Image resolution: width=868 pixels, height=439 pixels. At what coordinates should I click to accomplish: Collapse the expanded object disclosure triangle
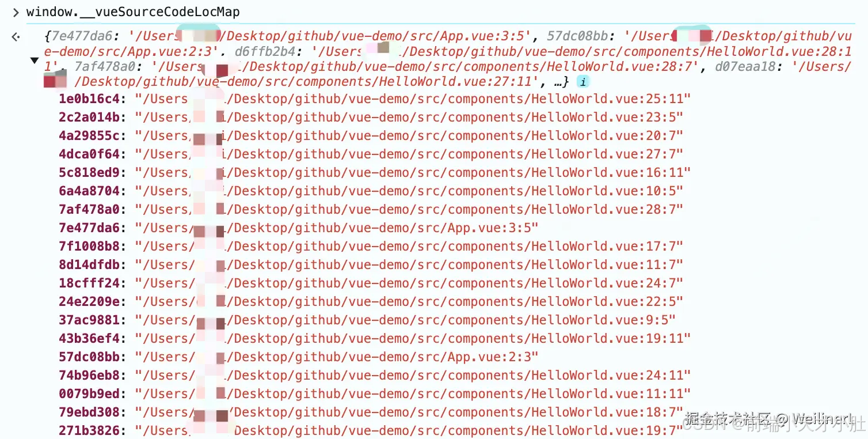point(35,60)
